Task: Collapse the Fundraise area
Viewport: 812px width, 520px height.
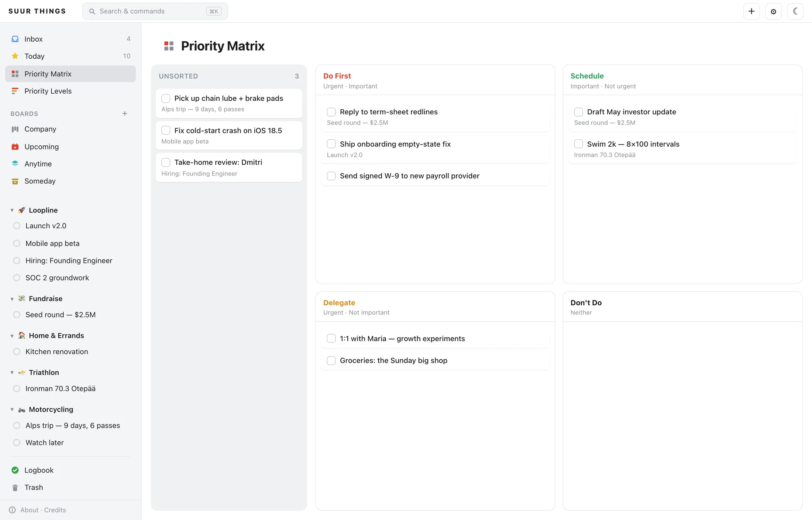Action: point(12,299)
